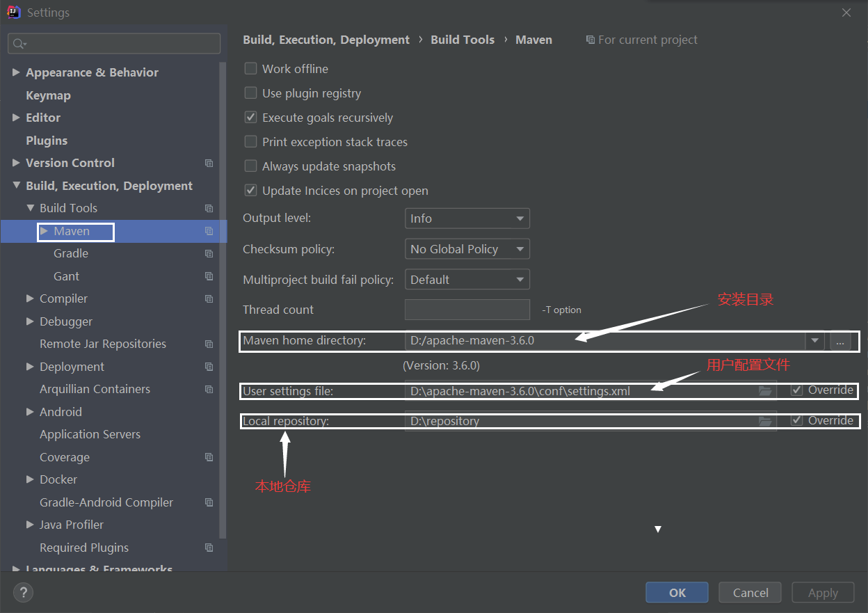Image resolution: width=868 pixels, height=613 pixels.
Task: Browse folder icon for Local repository
Action: (765, 421)
